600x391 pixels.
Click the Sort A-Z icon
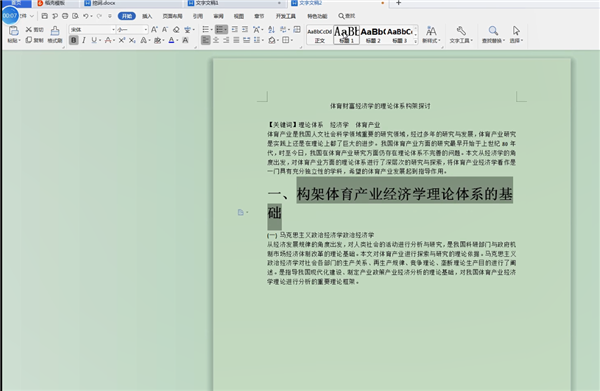click(x=271, y=29)
